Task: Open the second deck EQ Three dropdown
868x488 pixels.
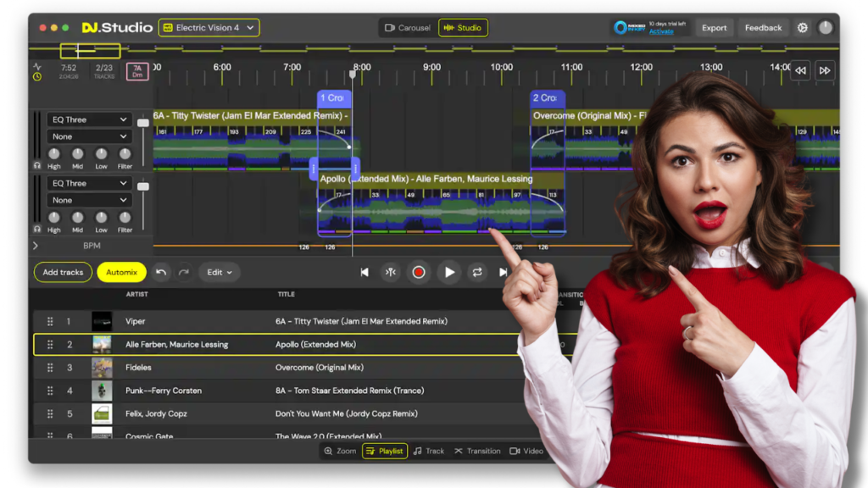Action: 88,183
